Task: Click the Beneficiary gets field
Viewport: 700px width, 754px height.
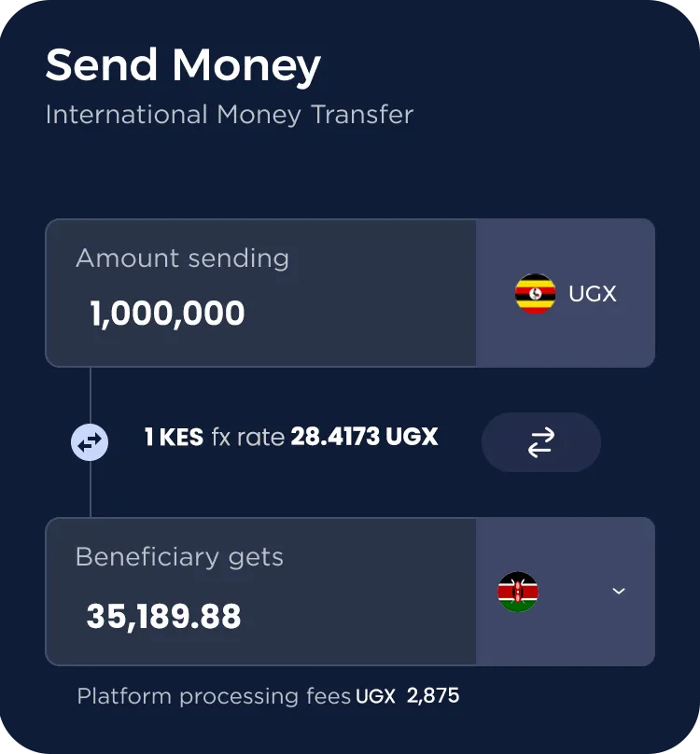Action: (260, 592)
